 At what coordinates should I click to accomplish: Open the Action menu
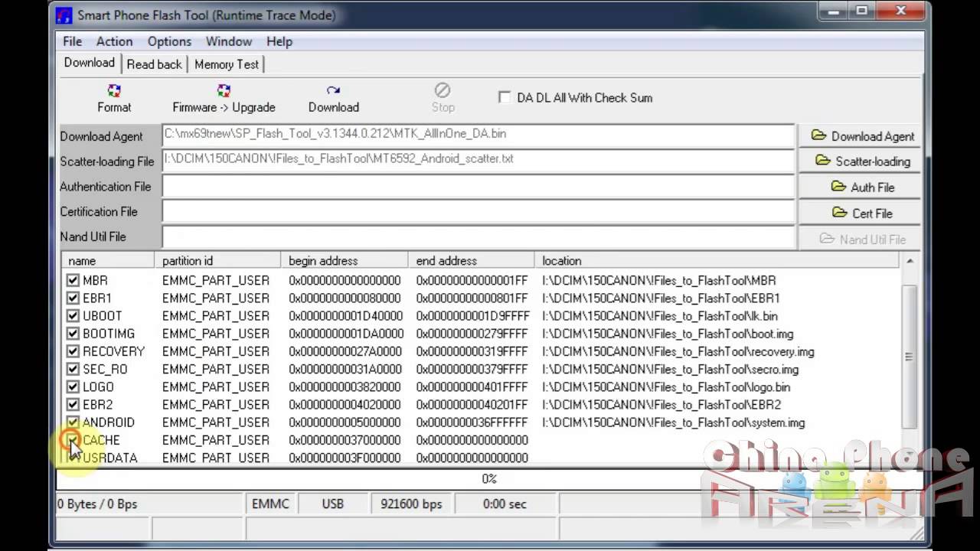pos(114,41)
